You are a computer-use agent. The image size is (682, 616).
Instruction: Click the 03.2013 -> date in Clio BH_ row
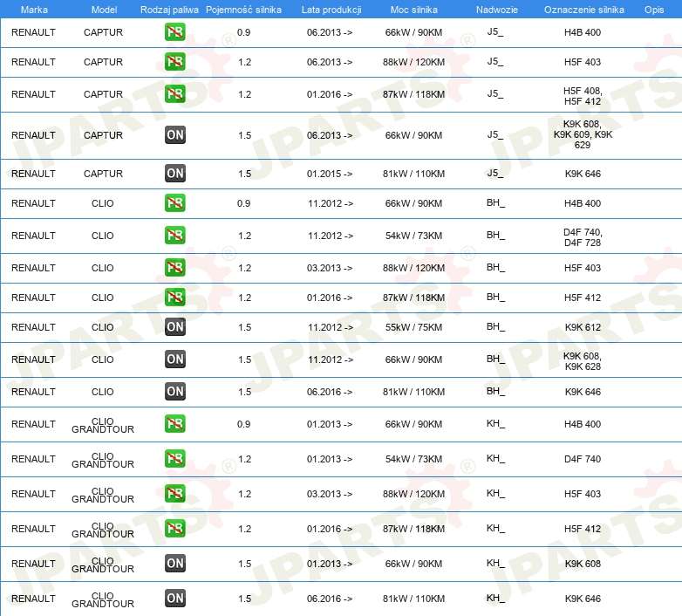point(330,268)
